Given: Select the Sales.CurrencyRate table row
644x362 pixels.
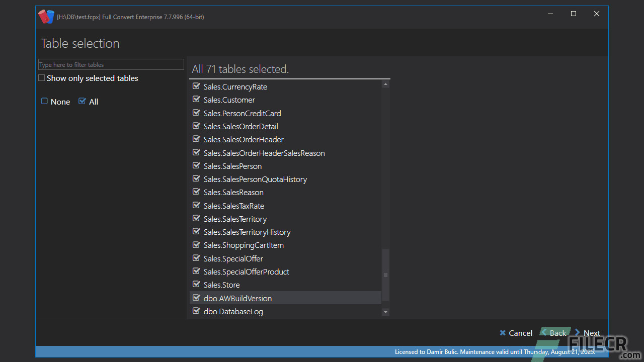Looking at the screenshot, I should (235, 86).
